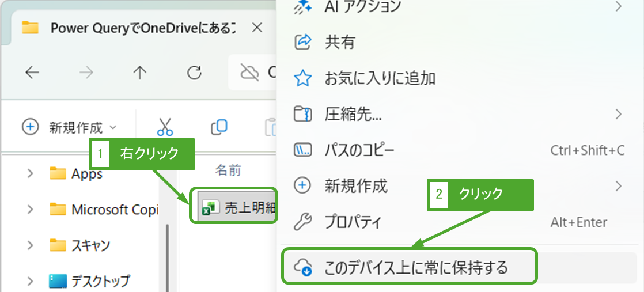Click the Copy icon in toolbar

219,127
